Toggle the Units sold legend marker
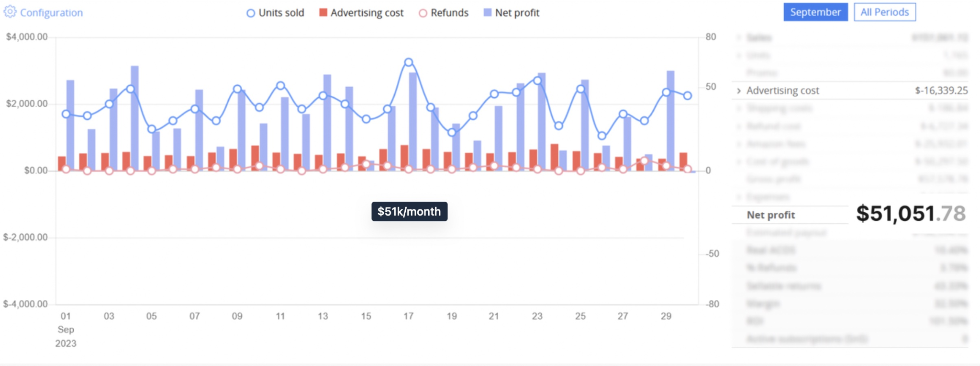This screenshot has width=980, height=366. click(251, 13)
